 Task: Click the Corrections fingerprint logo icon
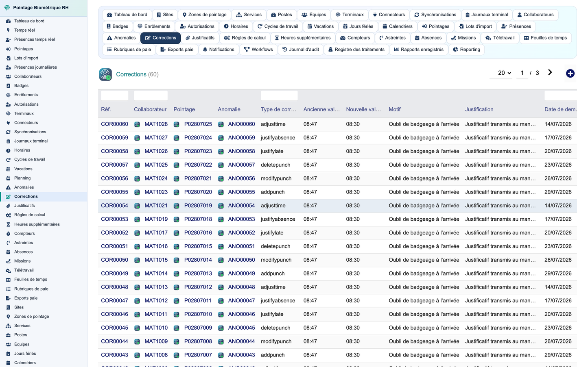click(x=105, y=74)
